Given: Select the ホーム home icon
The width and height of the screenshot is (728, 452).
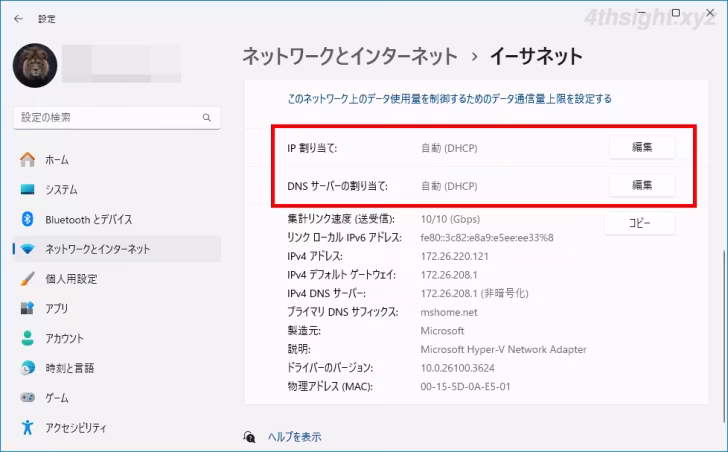Looking at the screenshot, I should [27, 160].
